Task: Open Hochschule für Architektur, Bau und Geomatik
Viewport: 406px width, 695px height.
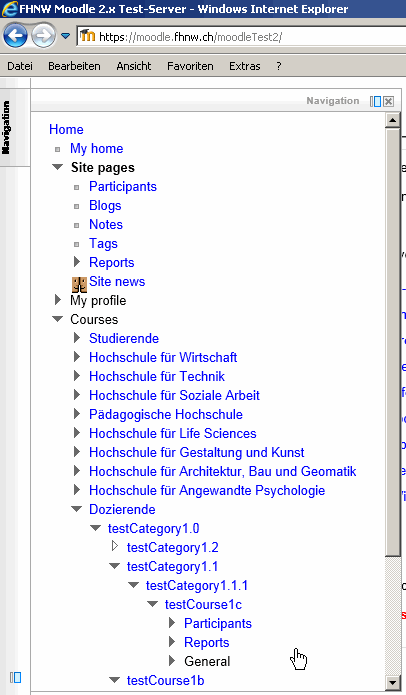Action: pyautogui.click(x=223, y=472)
